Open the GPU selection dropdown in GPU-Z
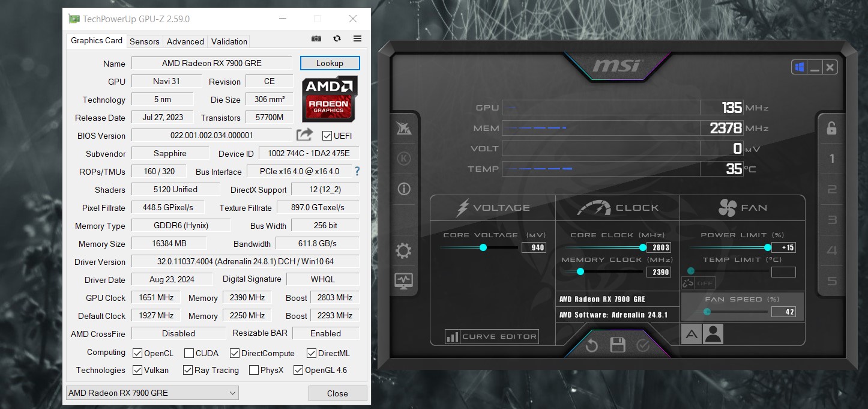The height and width of the screenshot is (409, 868). 152,393
